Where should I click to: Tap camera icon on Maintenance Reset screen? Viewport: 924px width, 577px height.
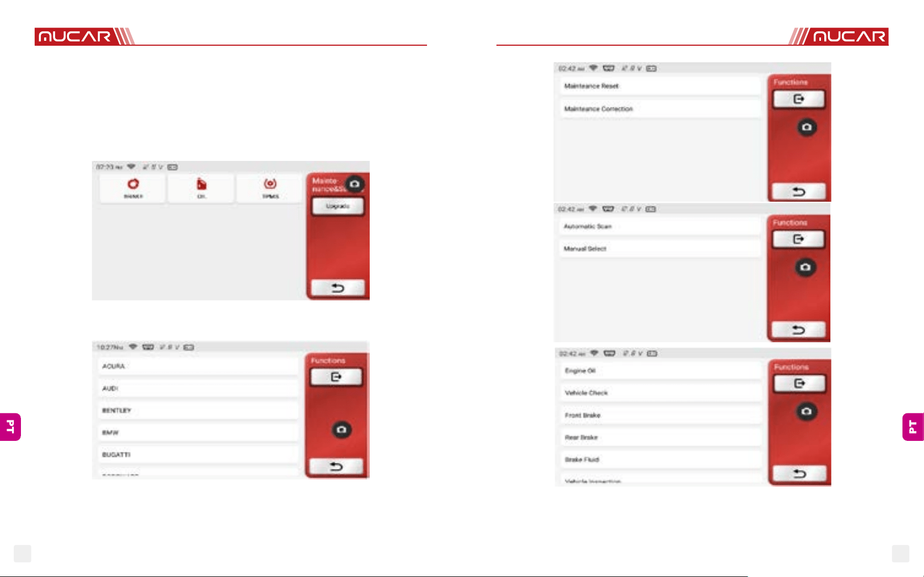(x=807, y=127)
